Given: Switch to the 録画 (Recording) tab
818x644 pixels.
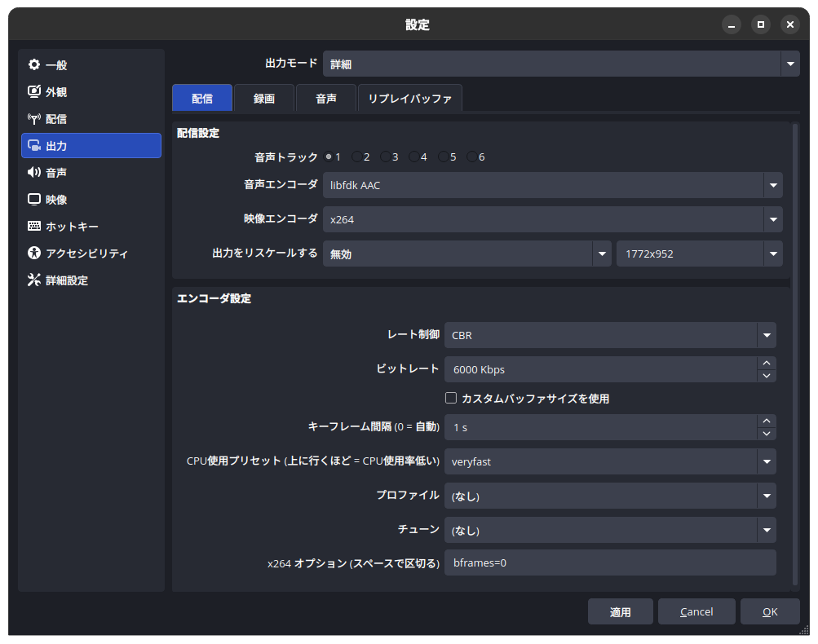Looking at the screenshot, I should (x=264, y=99).
